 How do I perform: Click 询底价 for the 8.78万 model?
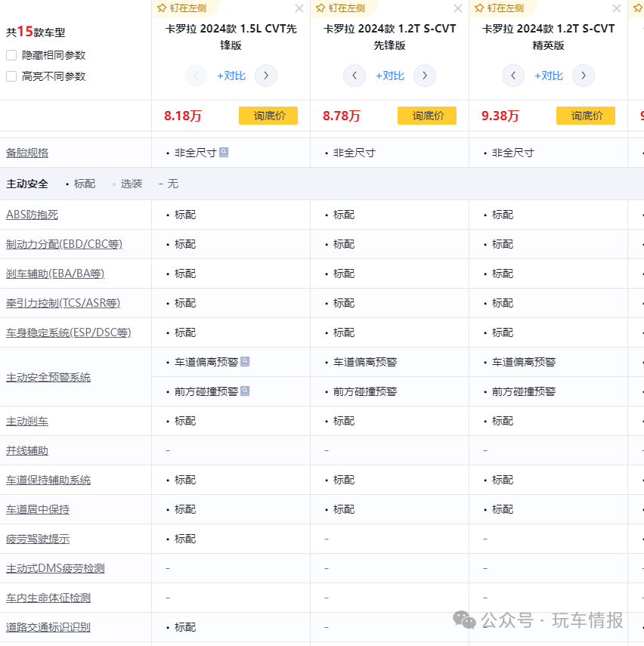pos(427,116)
